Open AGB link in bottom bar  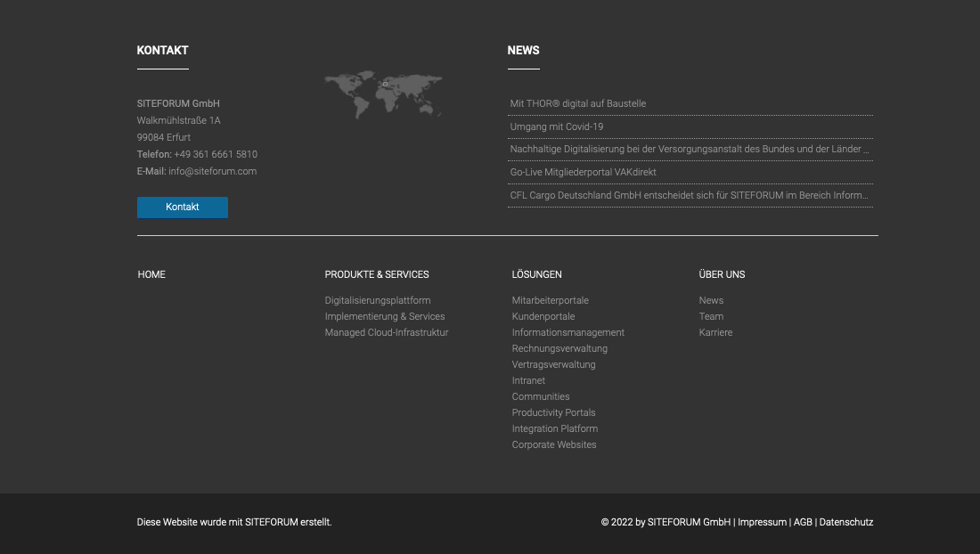tap(803, 522)
